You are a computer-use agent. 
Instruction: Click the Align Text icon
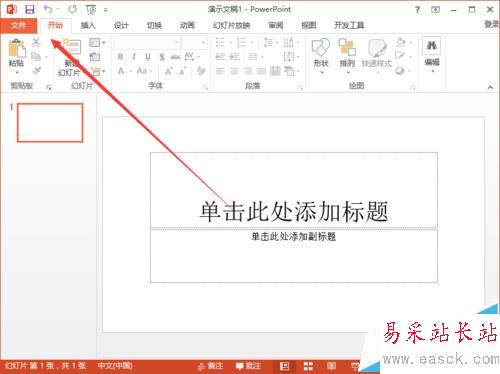[x=288, y=57]
